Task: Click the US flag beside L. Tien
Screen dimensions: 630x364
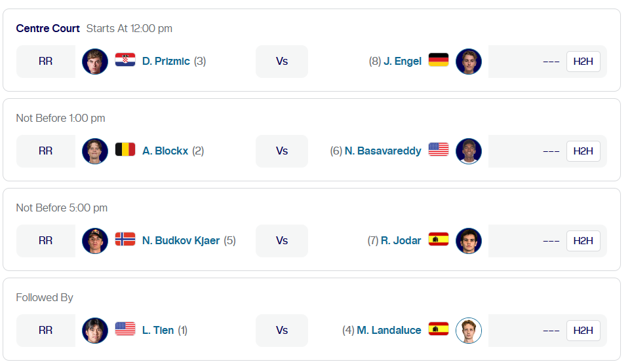Action: pyautogui.click(x=125, y=330)
